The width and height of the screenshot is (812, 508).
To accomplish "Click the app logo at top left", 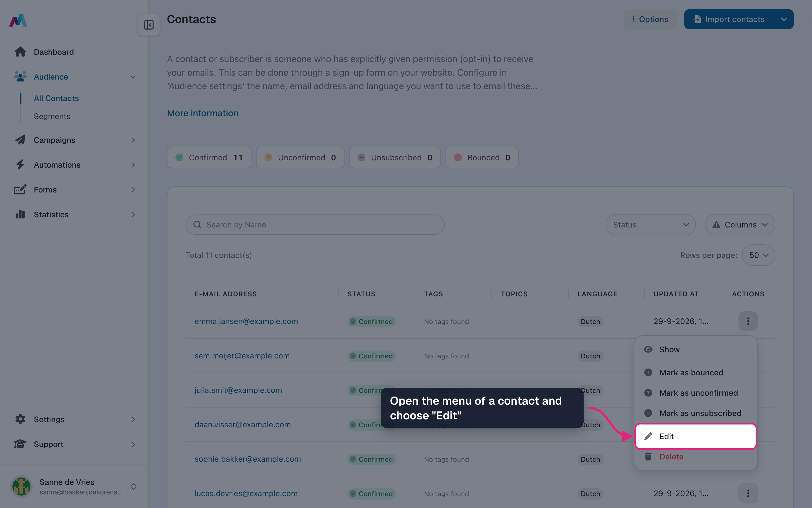I will coord(18,21).
